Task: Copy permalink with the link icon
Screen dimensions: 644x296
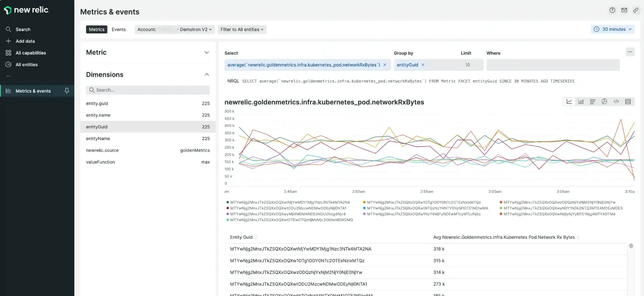Action: pos(636,10)
